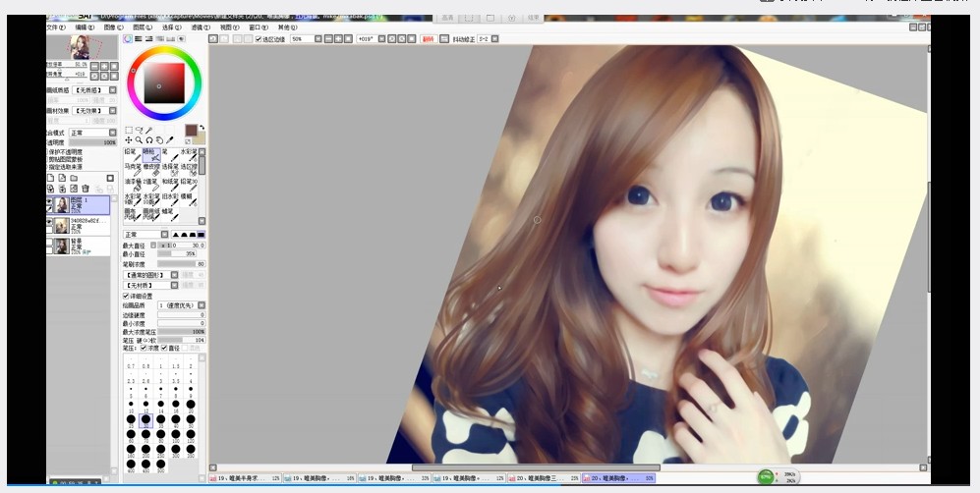Choose the 水彩笔 watercolor brush in top row
980x493 pixels.
tap(189, 155)
